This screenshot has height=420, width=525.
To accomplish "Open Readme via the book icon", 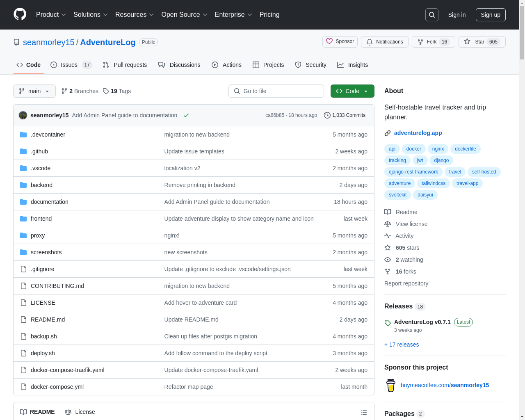I will pyautogui.click(x=387, y=212).
